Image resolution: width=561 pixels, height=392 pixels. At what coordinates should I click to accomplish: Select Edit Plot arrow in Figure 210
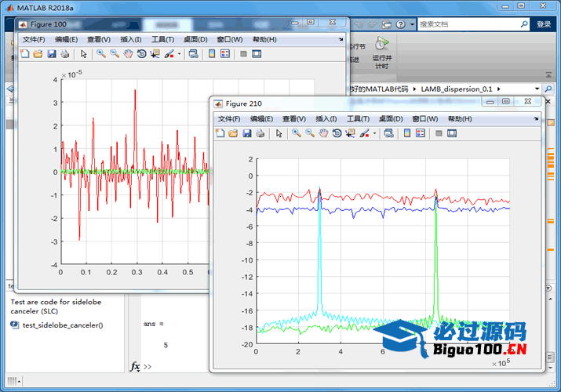279,133
